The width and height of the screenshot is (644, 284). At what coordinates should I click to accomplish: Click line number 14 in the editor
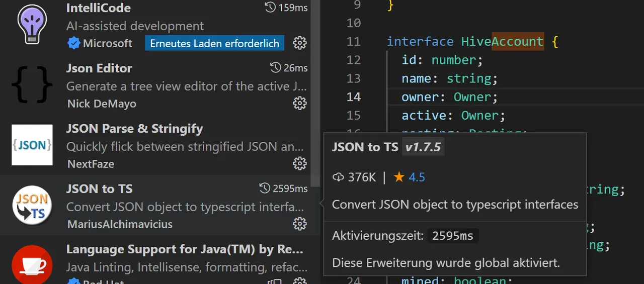[354, 97]
